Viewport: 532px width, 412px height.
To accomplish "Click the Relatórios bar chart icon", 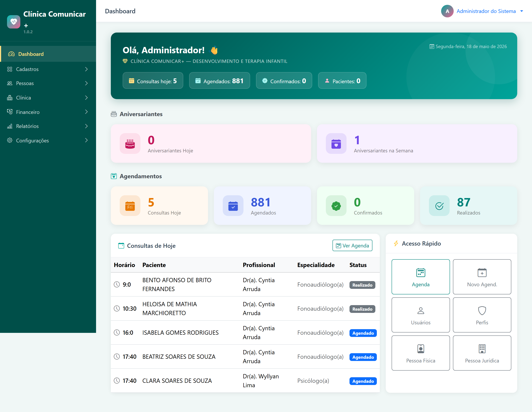I will pyautogui.click(x=10, y=126).
